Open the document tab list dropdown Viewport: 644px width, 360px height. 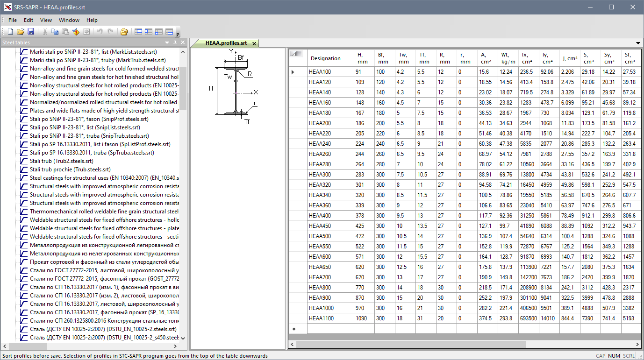[x=638, y=43]
